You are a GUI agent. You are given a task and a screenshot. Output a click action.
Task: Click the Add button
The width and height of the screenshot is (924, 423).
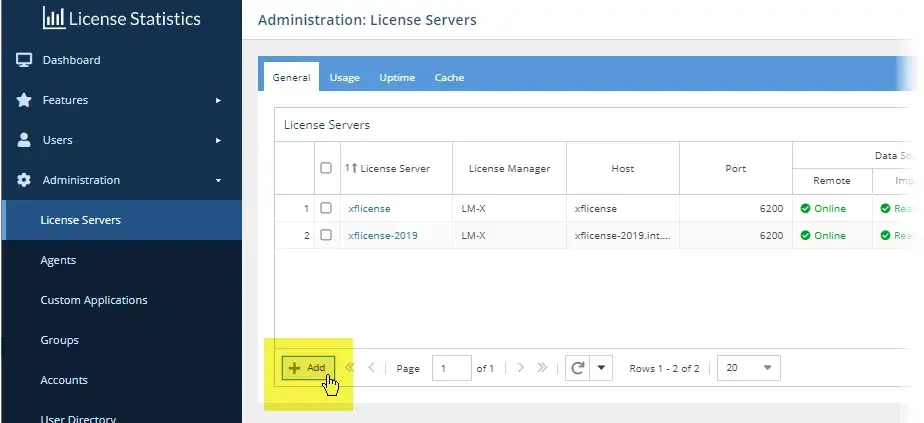[308, 368]
